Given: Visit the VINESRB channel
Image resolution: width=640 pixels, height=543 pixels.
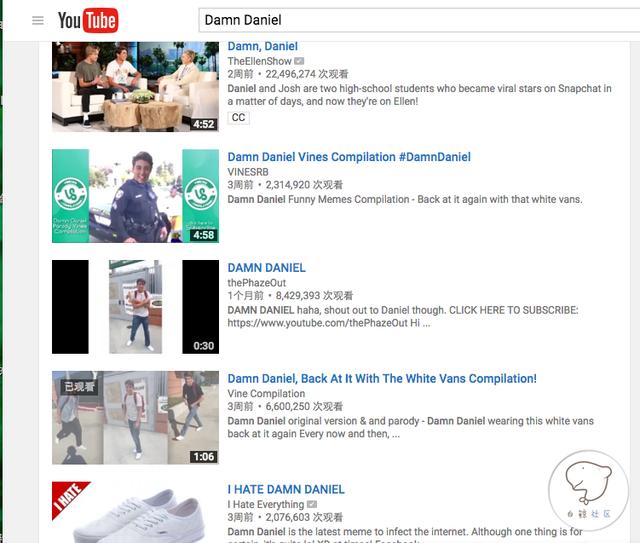Looking at the screenshot, I should pos(252,171).
